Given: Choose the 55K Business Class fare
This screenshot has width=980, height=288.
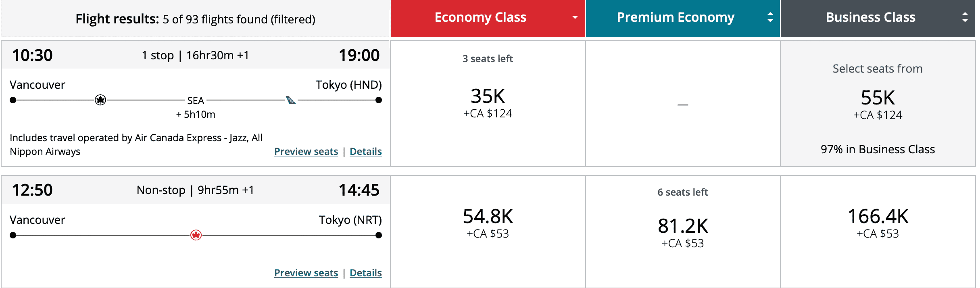Looking at the screenshot, I should pos(878,98).
